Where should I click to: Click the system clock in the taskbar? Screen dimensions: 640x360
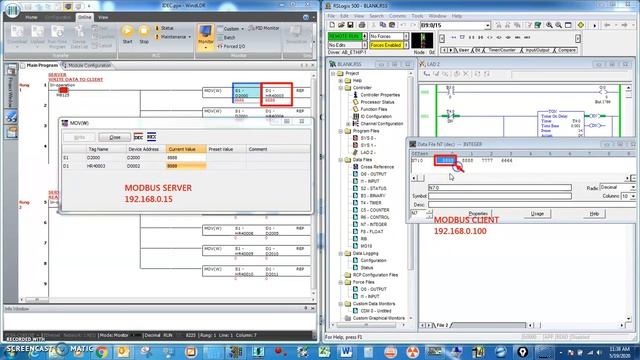tap(620, 352)
